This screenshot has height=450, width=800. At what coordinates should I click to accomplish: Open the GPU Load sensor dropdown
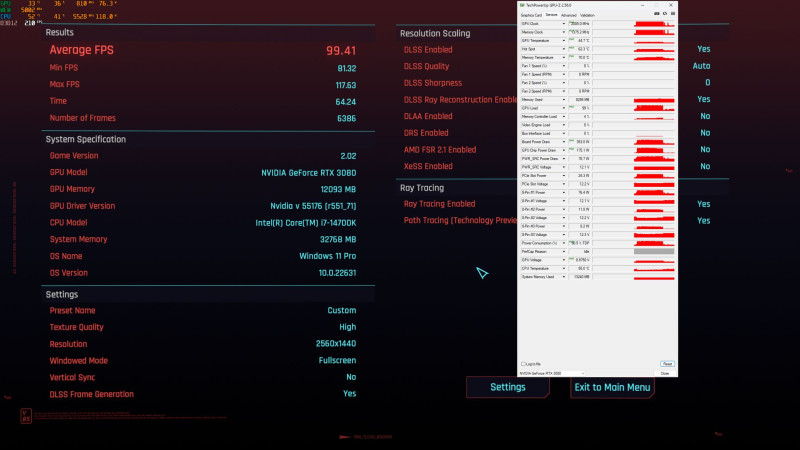(564, 108)
